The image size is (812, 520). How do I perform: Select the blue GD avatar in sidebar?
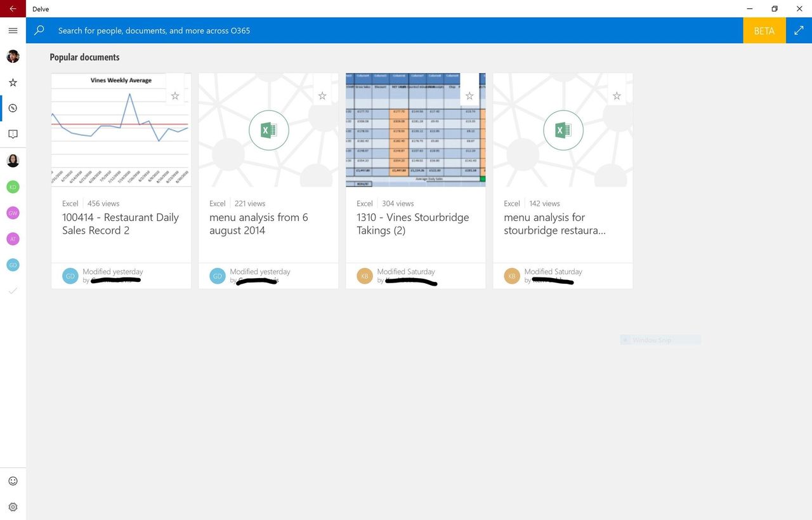click(13, 265)
